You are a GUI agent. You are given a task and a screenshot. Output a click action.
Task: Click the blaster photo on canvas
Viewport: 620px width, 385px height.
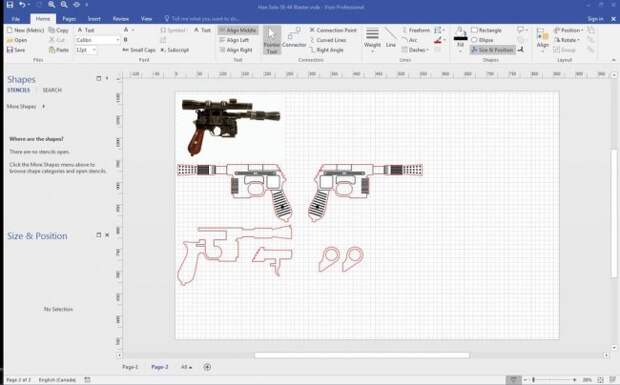point(230,126)
